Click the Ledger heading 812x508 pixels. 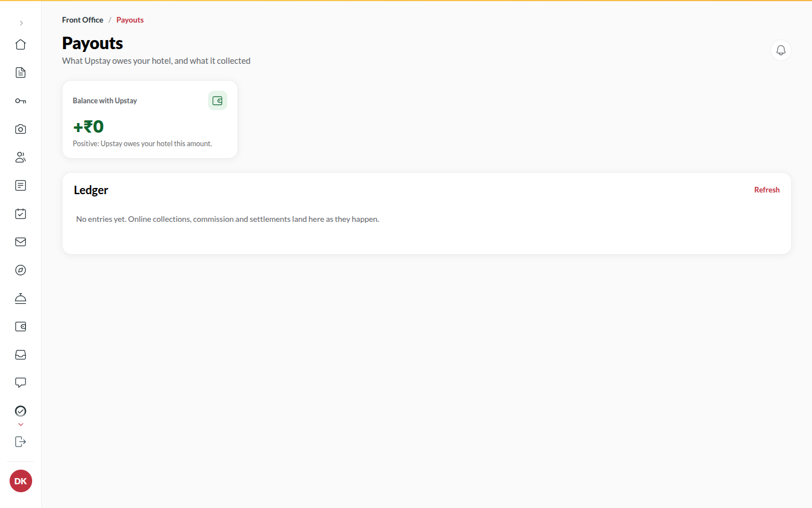91,190
